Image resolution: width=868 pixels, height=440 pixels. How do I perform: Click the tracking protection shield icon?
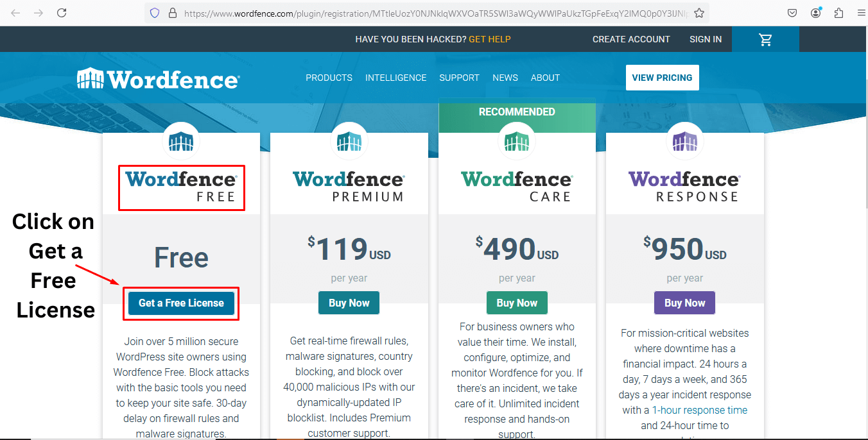pyautogui.click(x=153, y=13)
